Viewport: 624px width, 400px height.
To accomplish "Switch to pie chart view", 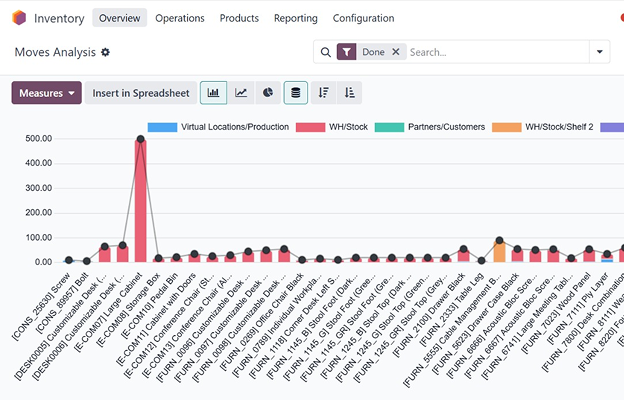I will 268,93.
